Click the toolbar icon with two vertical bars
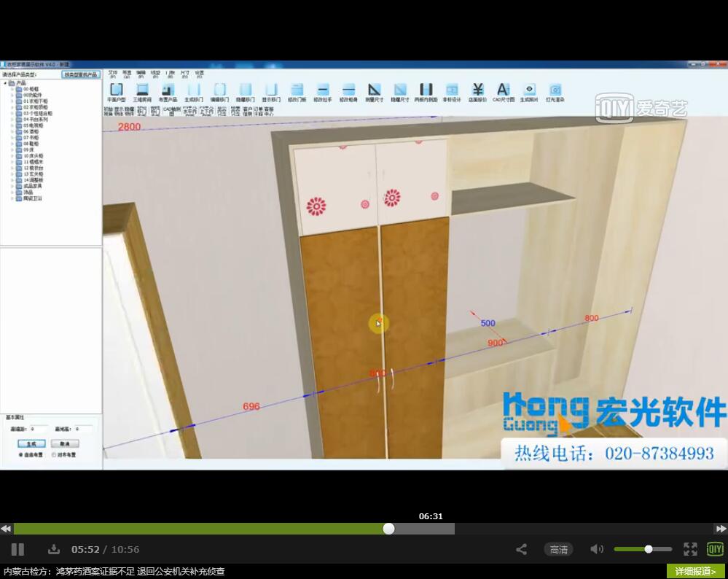 (426, 92)
